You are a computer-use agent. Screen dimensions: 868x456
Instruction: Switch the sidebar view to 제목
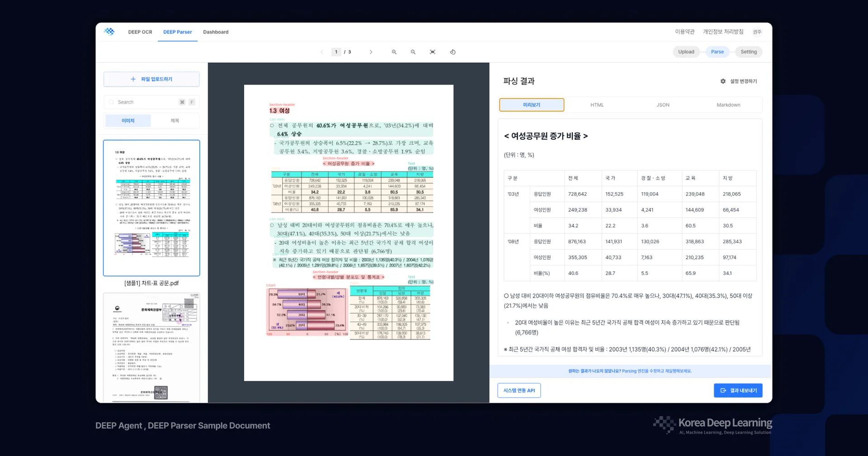[175, 120]
